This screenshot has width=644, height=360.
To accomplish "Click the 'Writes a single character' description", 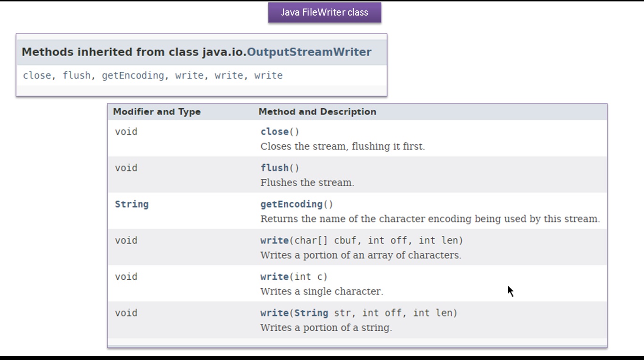I will coord(322,292).
